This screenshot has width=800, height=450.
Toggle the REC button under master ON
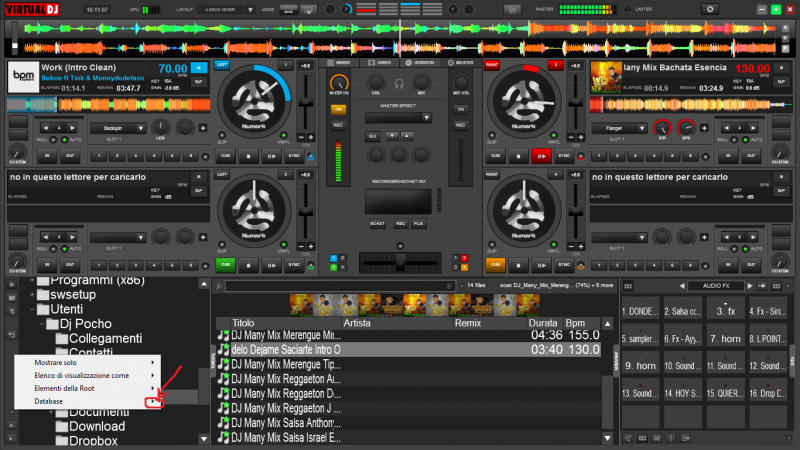click(338, 125)
